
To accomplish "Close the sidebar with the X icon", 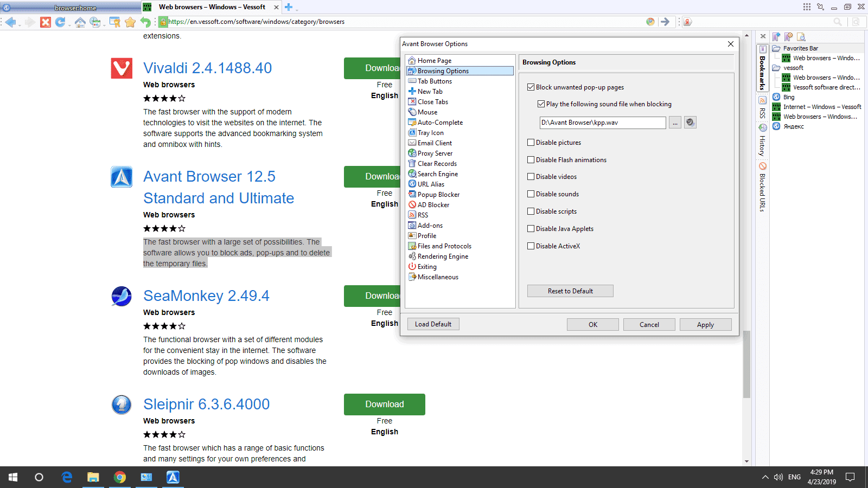I will (x=763, y=36).
